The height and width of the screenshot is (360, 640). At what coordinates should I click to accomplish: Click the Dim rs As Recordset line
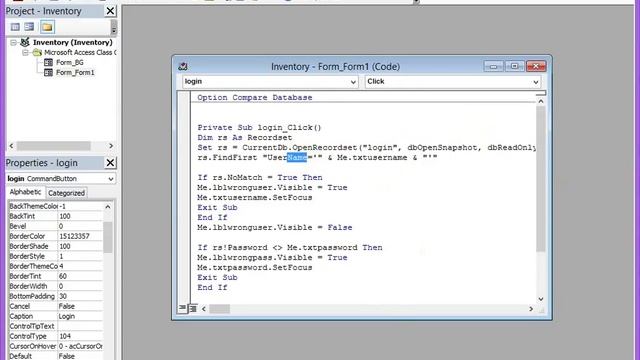pyautogui.click(x=244, y=138)
